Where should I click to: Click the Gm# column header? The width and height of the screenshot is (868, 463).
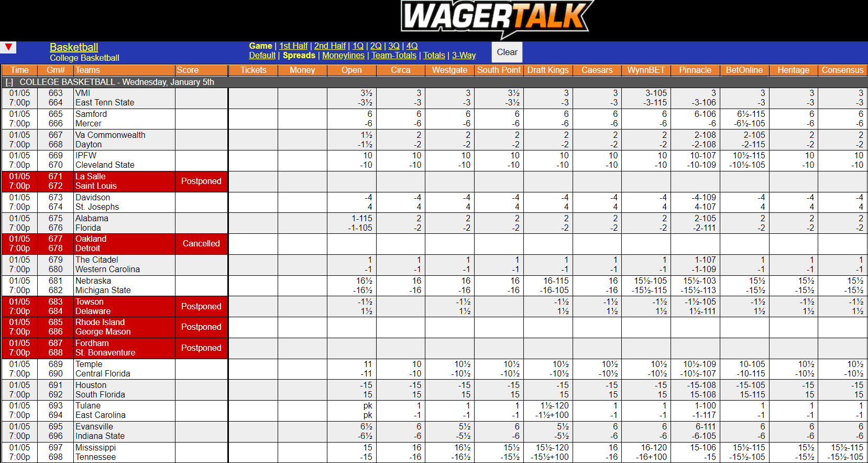coord(56,70)
